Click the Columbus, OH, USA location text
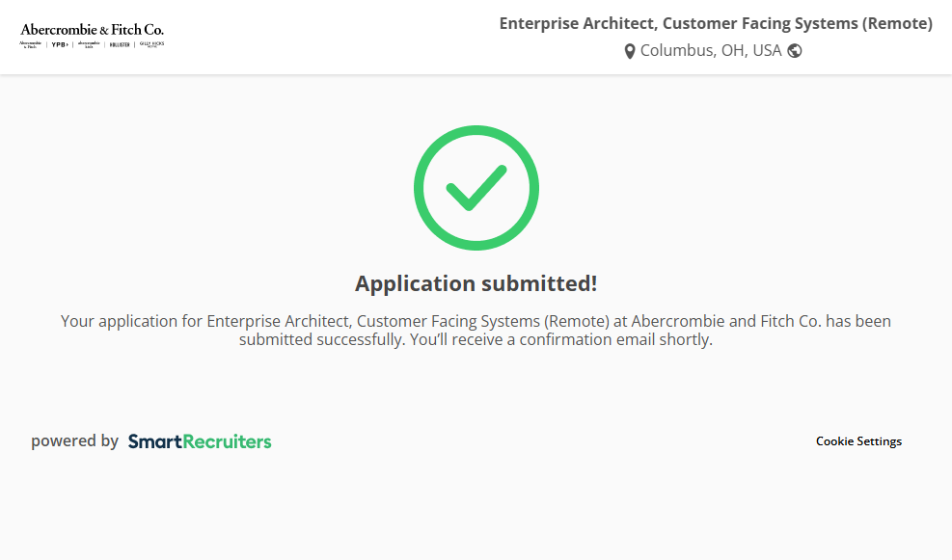 coord(711,51)
